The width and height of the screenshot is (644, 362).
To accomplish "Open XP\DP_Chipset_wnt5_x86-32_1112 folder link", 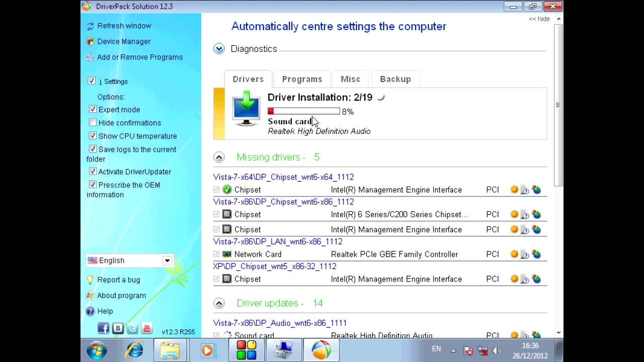I will click(275, 266).
